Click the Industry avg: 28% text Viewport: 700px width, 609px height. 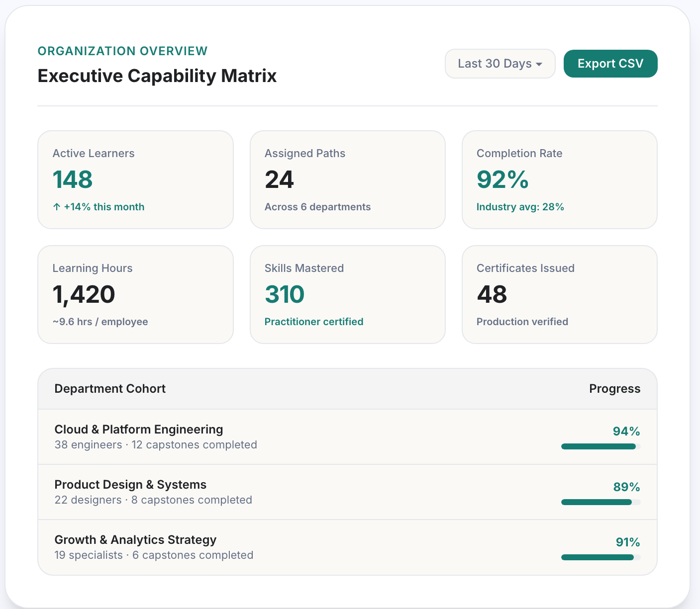tap(520, 207)
